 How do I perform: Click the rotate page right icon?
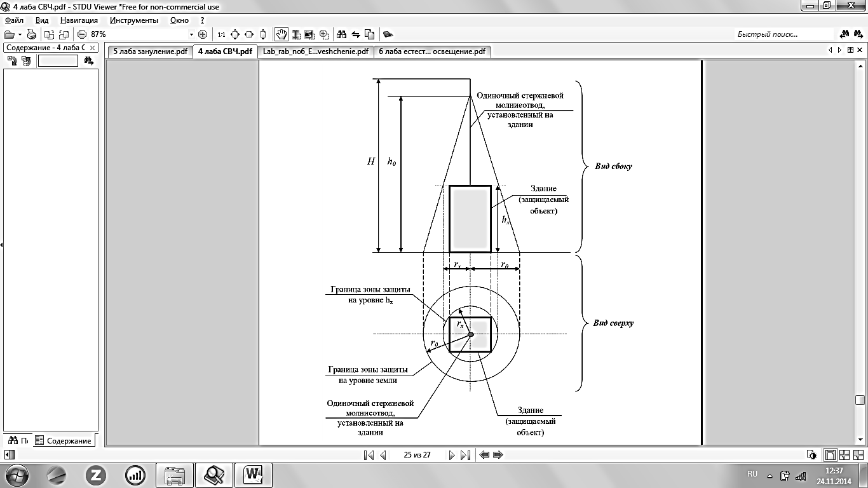coord(64,34)
